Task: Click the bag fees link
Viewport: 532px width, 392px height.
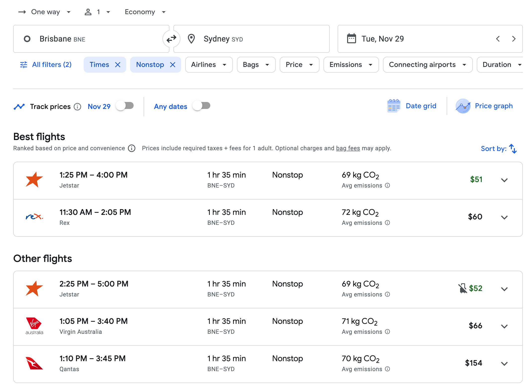Action: click(x=348, y=148)
